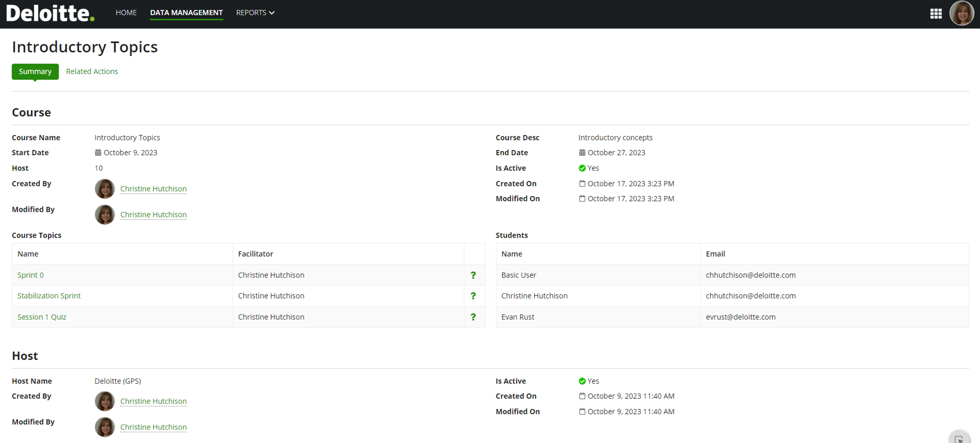The height and width of the screenshot is (443, 980).
Task: Select the Evan Rust student name
Action: coord(517,317)
